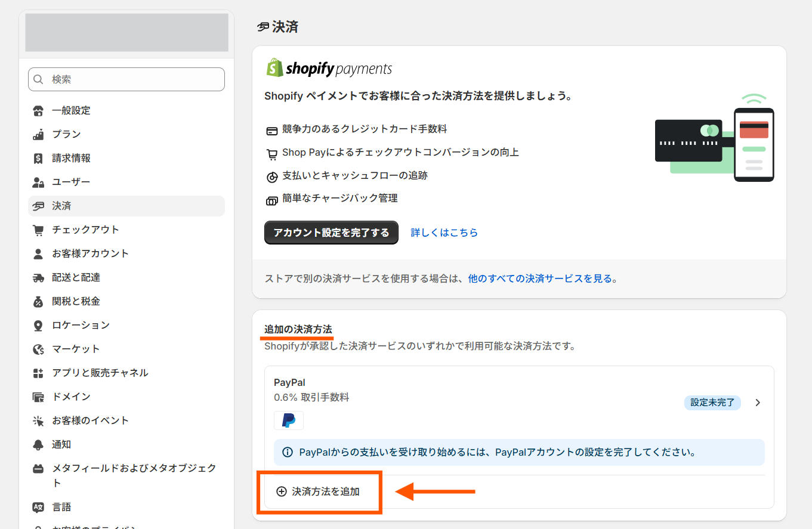The width and height of the screenshot is (812, 529).
Task: Click the ユーザー person icon
Action: [x=38, y=182]
